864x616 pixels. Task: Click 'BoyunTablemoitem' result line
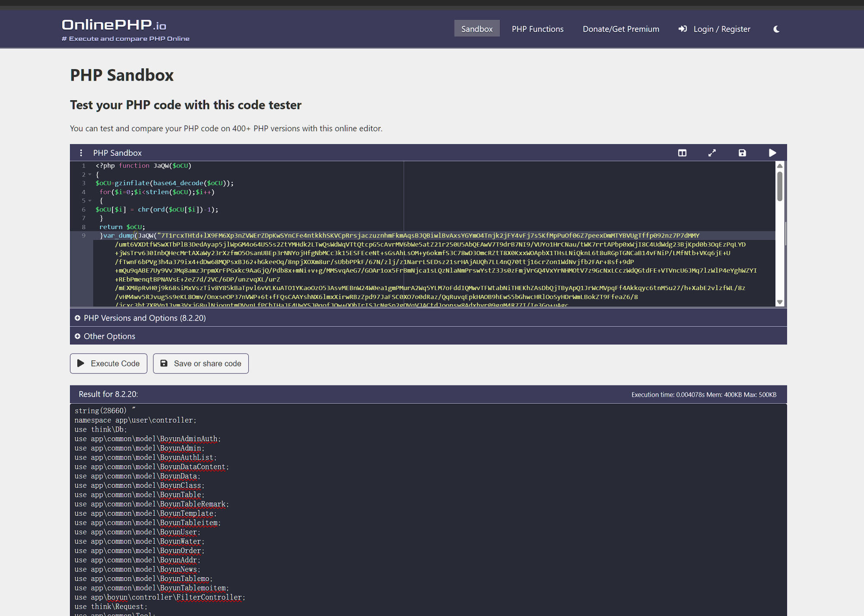pos(152,588)
